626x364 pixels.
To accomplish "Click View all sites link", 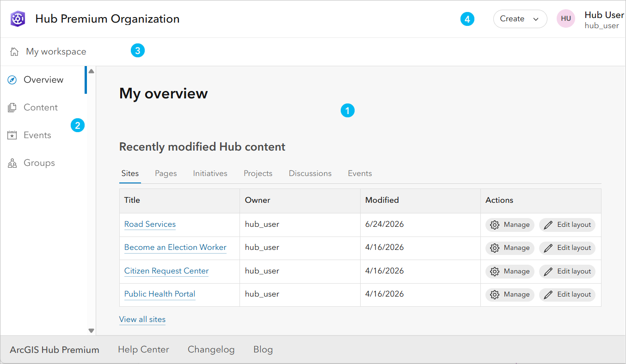I will pos(142,320).
